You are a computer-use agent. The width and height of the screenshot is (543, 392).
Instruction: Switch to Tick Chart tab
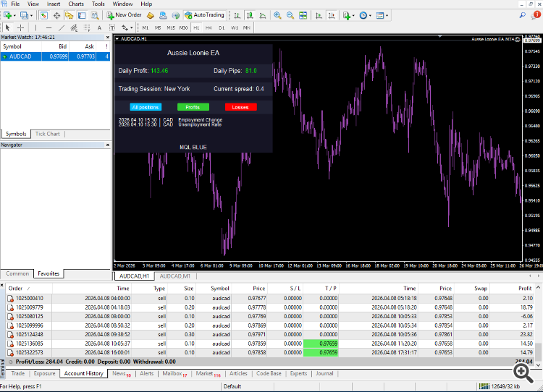click(48, 134)
